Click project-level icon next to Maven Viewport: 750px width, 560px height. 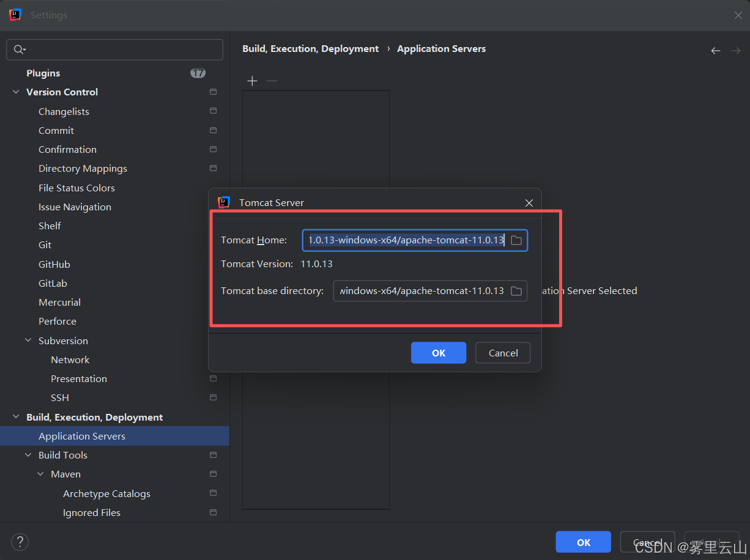point(213,474)
